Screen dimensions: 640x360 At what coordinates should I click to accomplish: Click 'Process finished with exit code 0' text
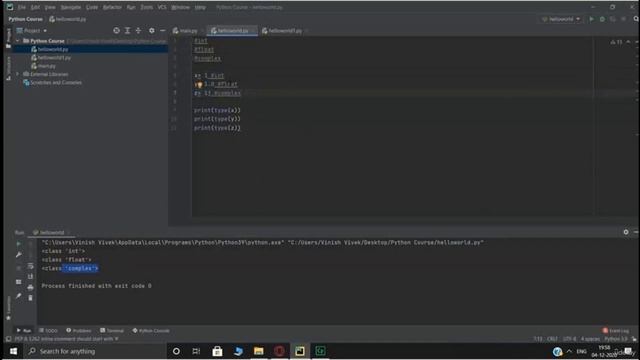(x=96, y=286)
